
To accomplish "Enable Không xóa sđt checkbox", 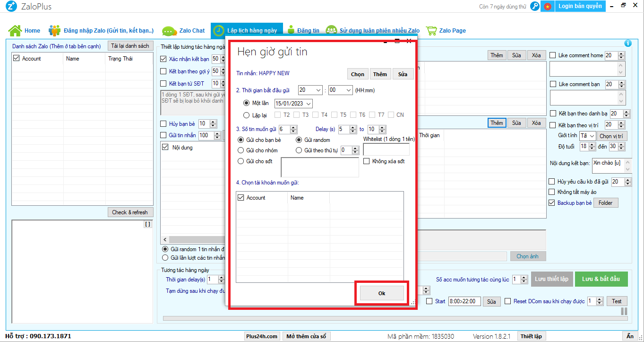I will point(366,161).
